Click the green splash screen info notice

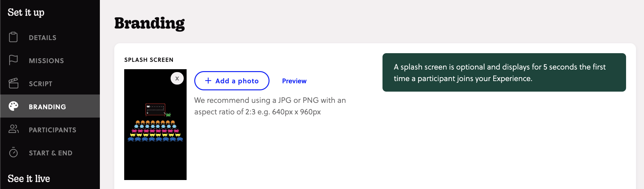pyautogui.click(x=505, y=72)
